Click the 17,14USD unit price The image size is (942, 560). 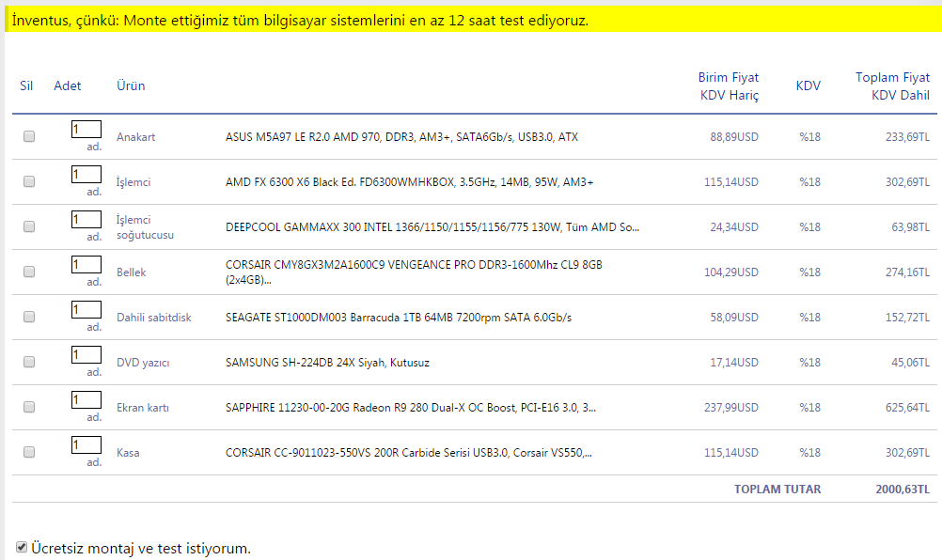(x=734, y=363)
